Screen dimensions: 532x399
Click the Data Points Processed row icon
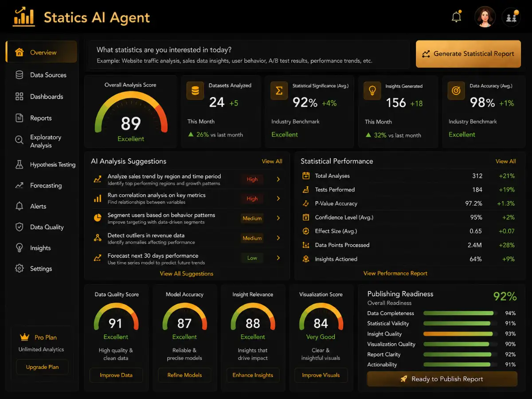point(305,245)
